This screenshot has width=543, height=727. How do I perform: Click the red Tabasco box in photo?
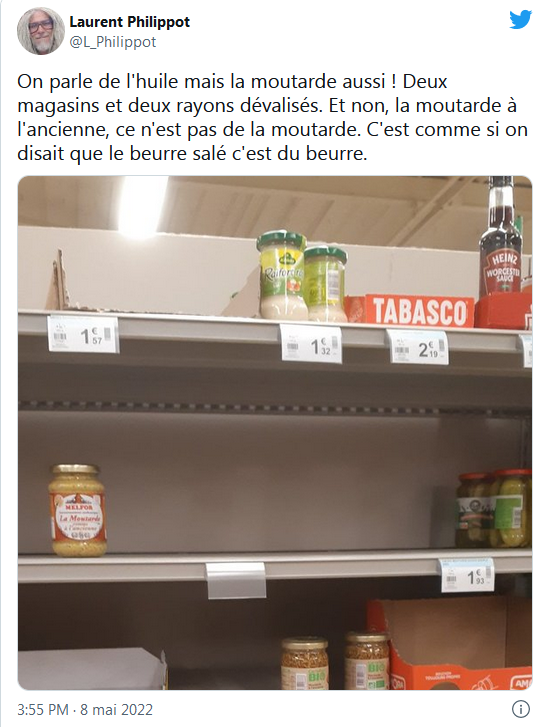coord(410,310)
